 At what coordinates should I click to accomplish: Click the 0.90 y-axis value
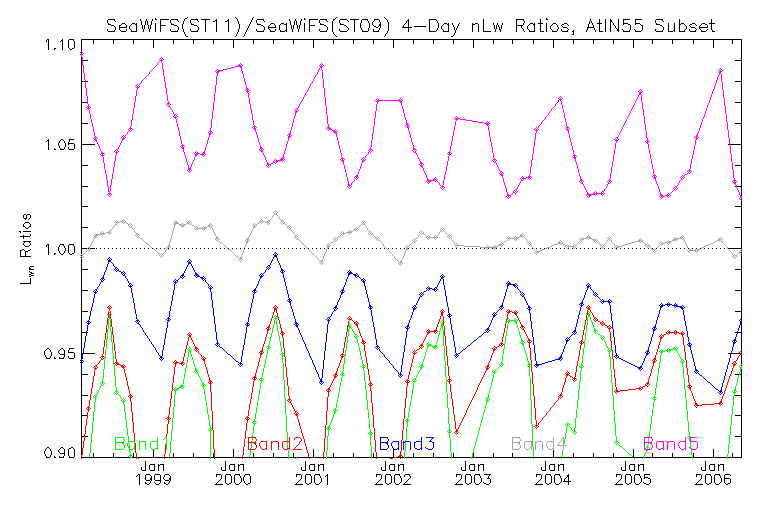[60, 452]
